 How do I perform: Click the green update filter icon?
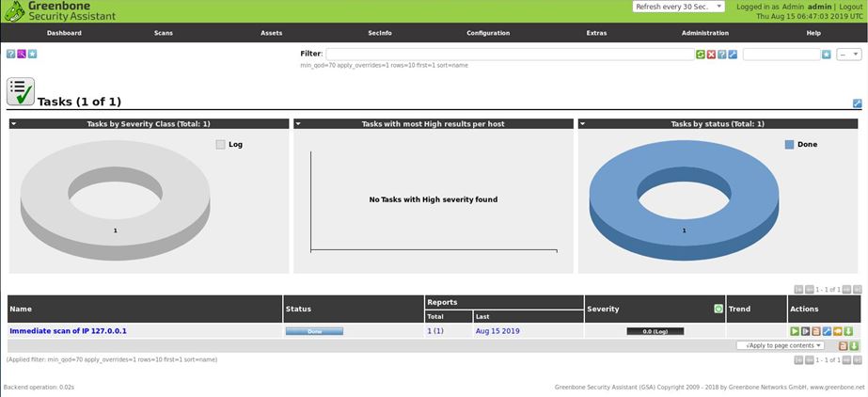[701, 55]
